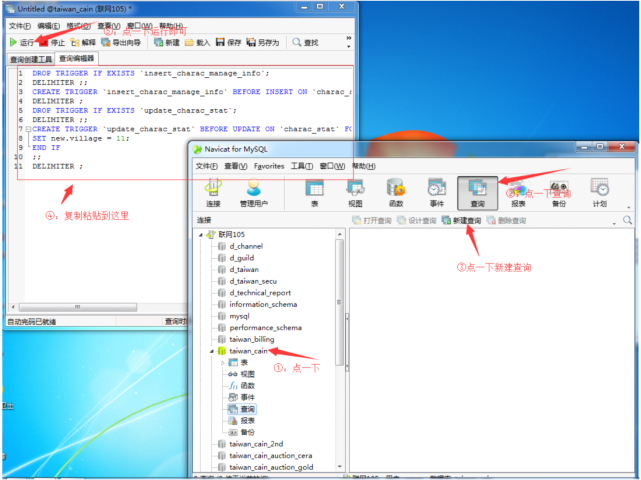Switch to the 查询创建工具 tab
This screenshot has height=480, width=641.
31,60
